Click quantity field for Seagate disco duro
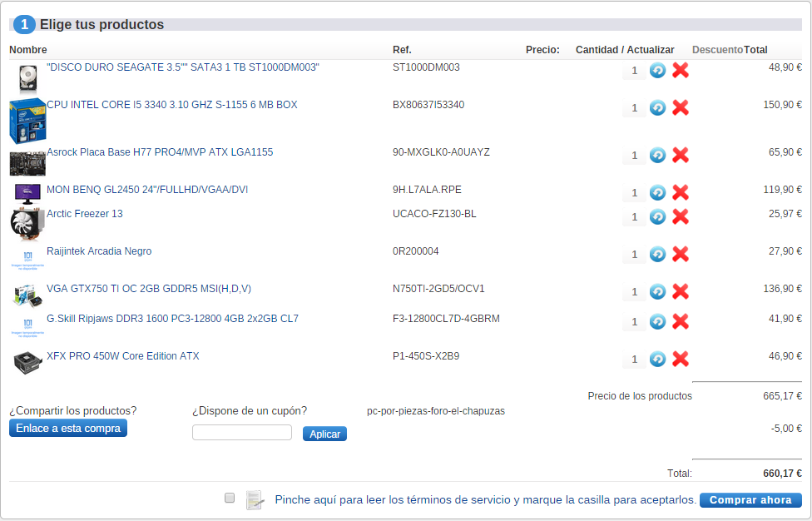 click(x=634, y=71)
